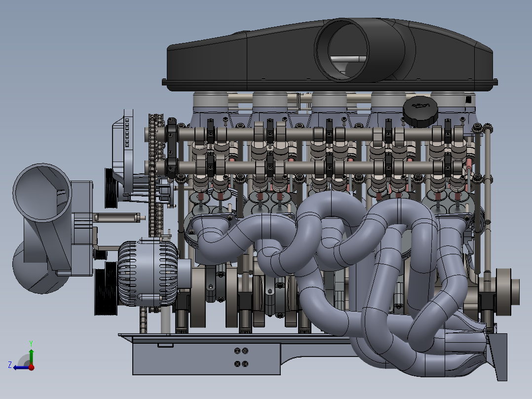
Task: Select the black intake plenum cover
Action: 330,54
